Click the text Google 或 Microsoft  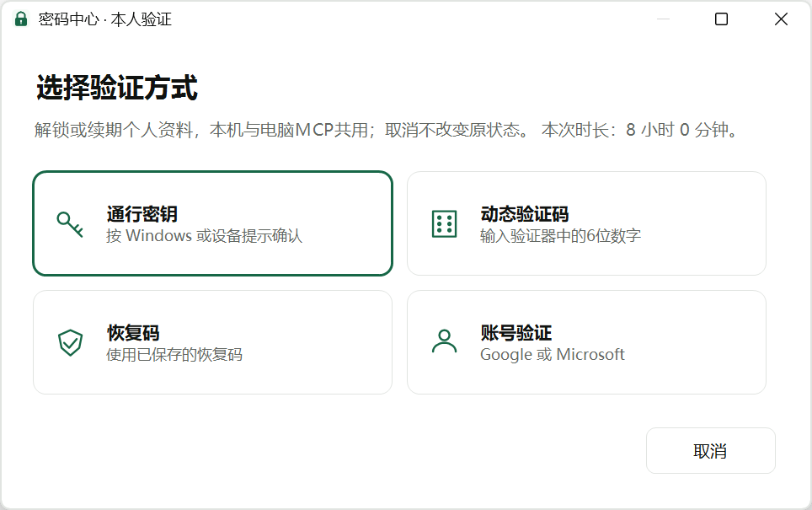coord(552,355)
